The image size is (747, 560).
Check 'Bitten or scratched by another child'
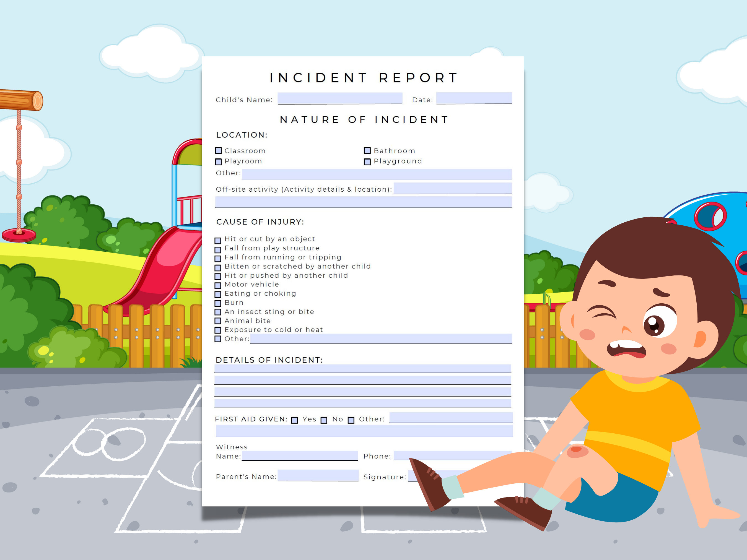pos(218,268)
